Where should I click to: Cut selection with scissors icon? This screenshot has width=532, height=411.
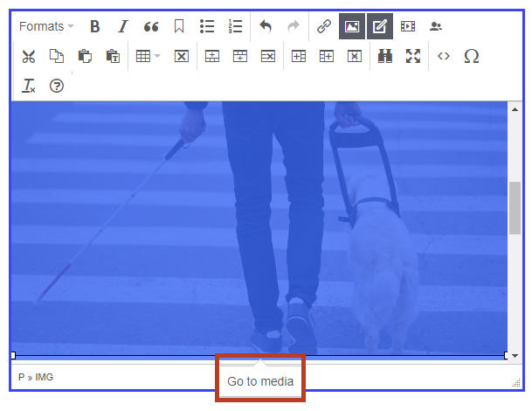pyautogui.click(x=29, y=56)
